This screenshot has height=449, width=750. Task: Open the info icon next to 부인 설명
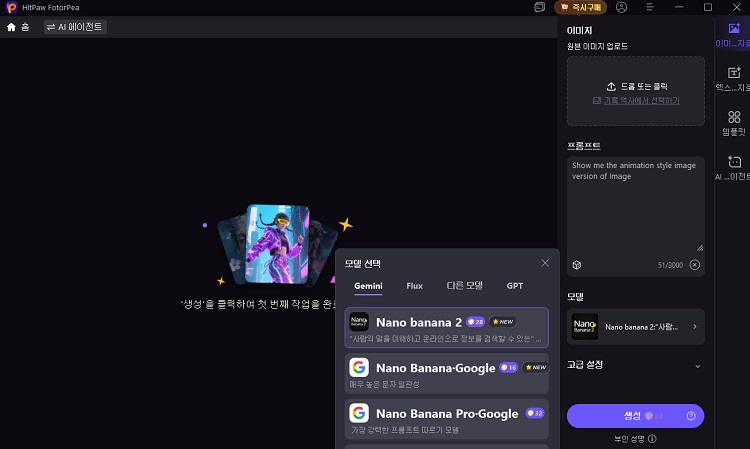click(652, 438)
